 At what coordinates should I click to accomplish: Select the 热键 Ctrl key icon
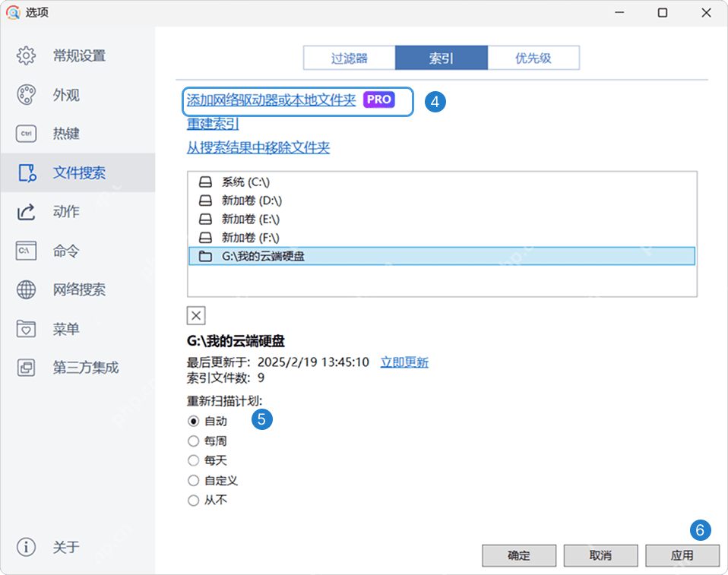coord(26,134)
